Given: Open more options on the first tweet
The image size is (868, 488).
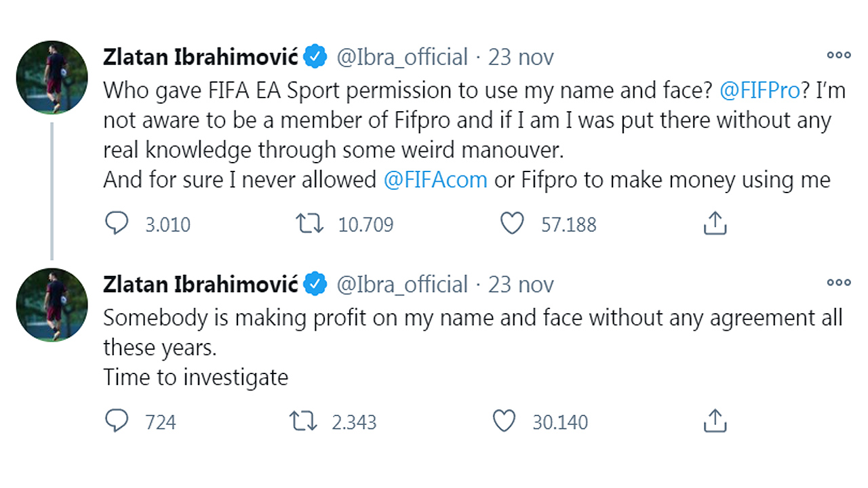Looking at the screenshot, I should coord(838,56).
